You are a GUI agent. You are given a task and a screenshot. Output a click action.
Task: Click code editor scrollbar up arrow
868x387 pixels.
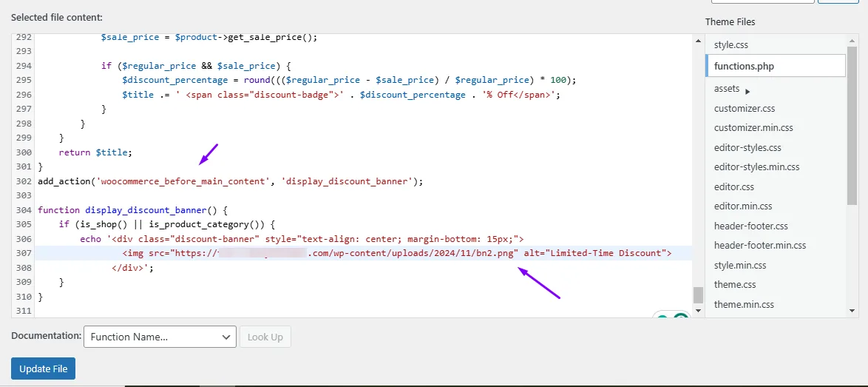(698, 40)
